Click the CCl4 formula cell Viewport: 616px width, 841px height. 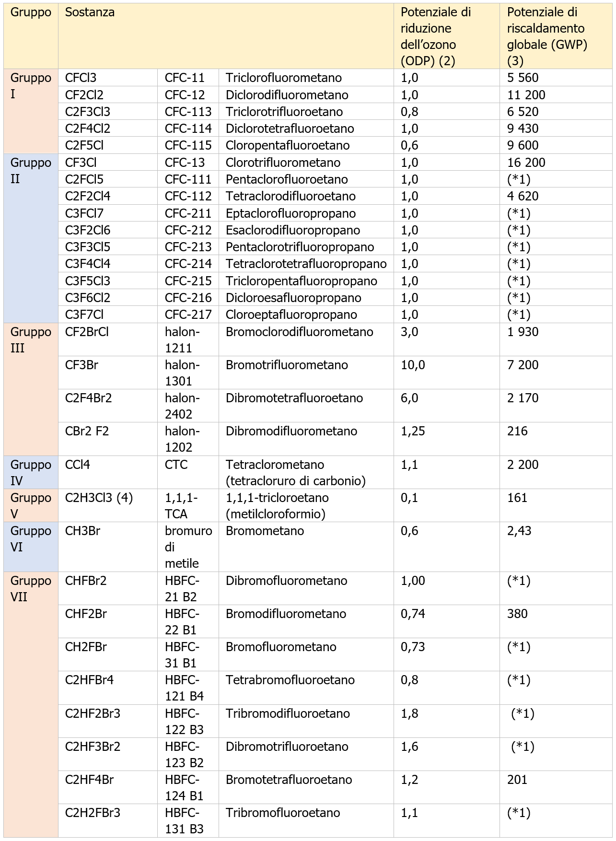tap(78, 465)
